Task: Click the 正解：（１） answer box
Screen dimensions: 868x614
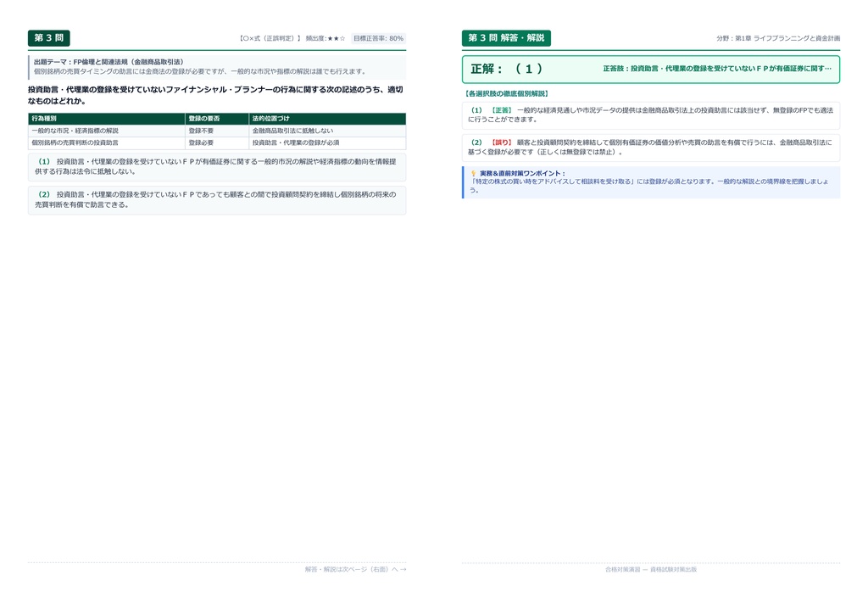Action: click(651, 70)
